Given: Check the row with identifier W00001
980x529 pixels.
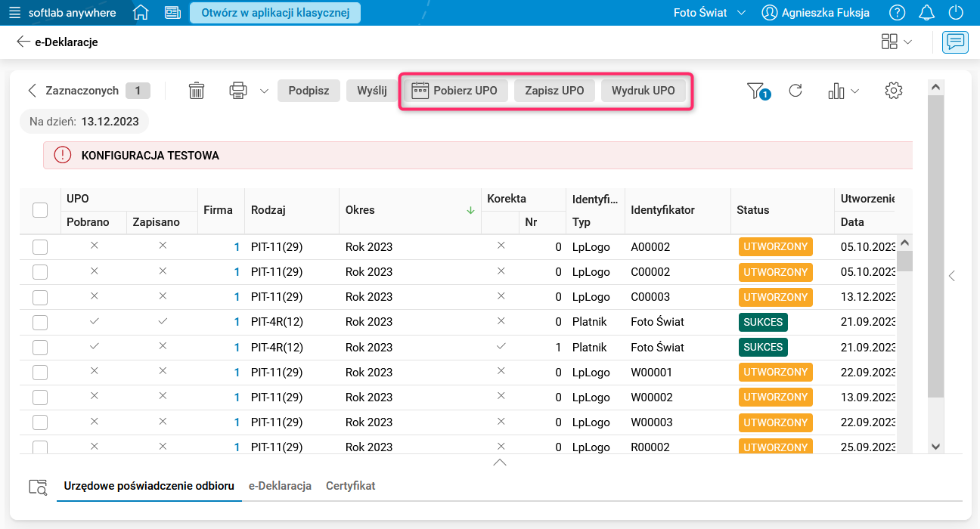Looking at the screenshot, I should pos(40,373).
